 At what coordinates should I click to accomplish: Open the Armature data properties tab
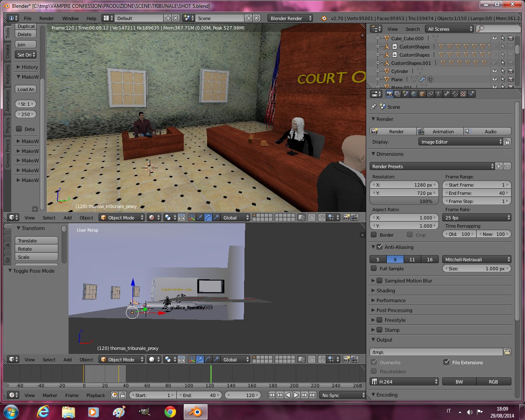[x=438, y=94]
